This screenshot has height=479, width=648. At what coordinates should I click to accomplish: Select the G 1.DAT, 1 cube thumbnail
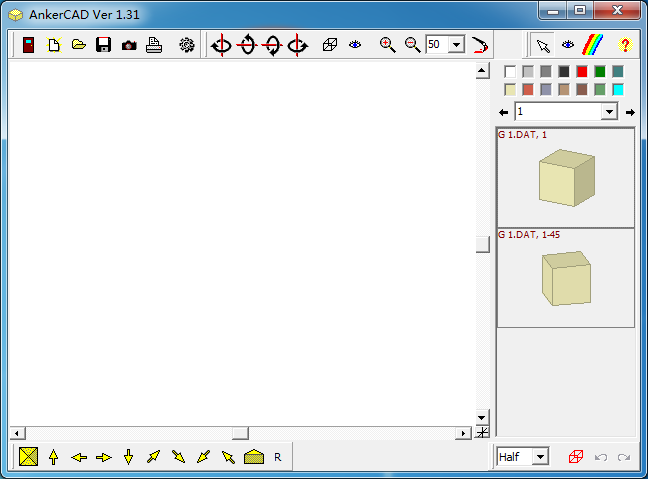pyautogui.click(x=566, y=178)
